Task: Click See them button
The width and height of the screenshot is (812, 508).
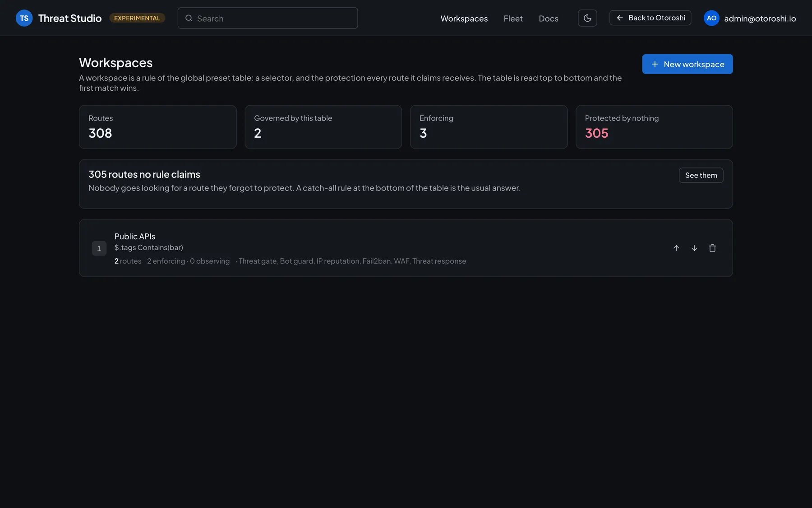Action: [x=701, y=175]
